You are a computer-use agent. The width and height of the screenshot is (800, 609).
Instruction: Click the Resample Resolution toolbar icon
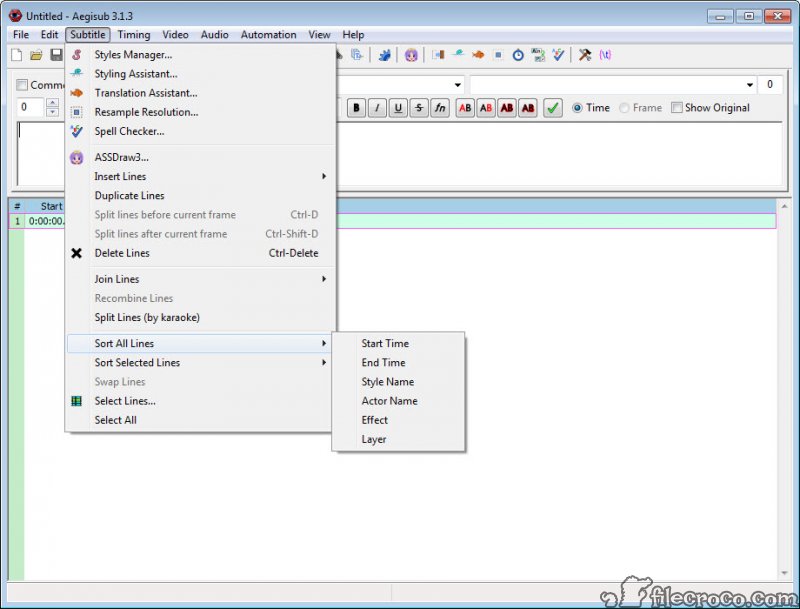coord(498,55)
